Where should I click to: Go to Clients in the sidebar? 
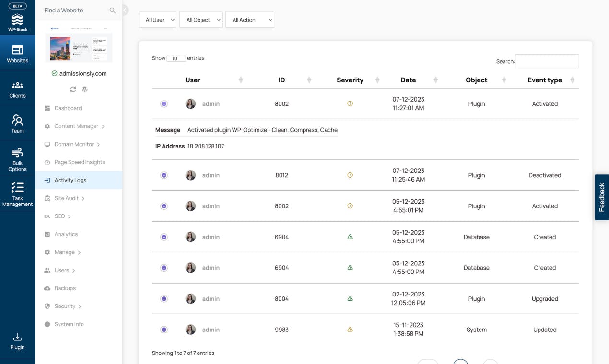pyautogui.click(x=17, y=89)
